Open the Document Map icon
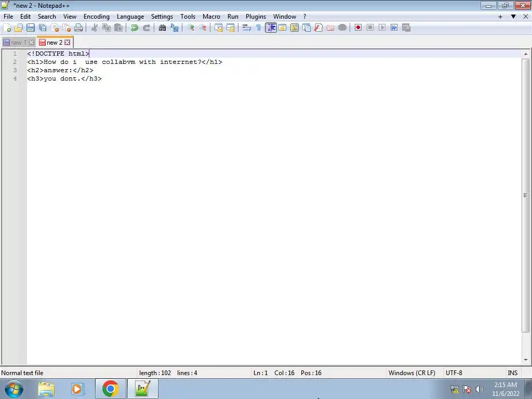This screenshot has height=399, width=532. pos(295,28)
